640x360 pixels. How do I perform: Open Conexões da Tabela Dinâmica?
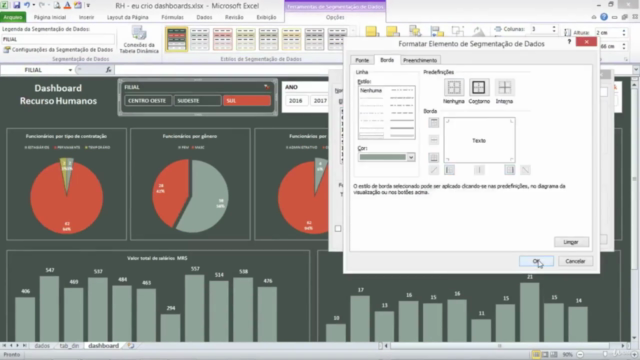pyautogui.click(x=139, y=40)
